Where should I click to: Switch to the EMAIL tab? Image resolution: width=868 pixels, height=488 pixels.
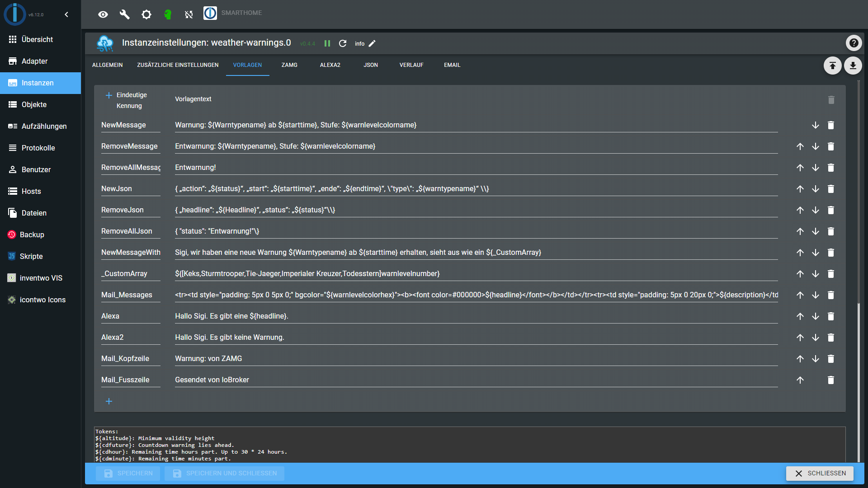click(x=452, y=65)
